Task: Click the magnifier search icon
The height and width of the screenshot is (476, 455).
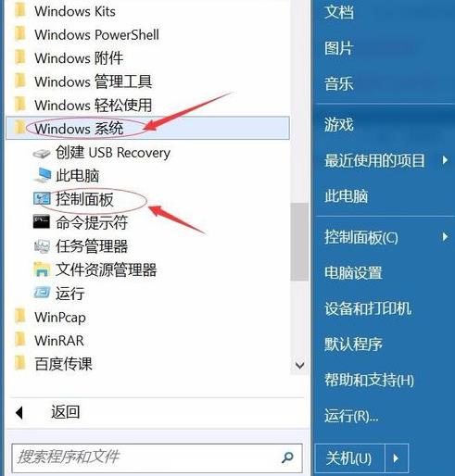Action: click(x=287, y=457)
